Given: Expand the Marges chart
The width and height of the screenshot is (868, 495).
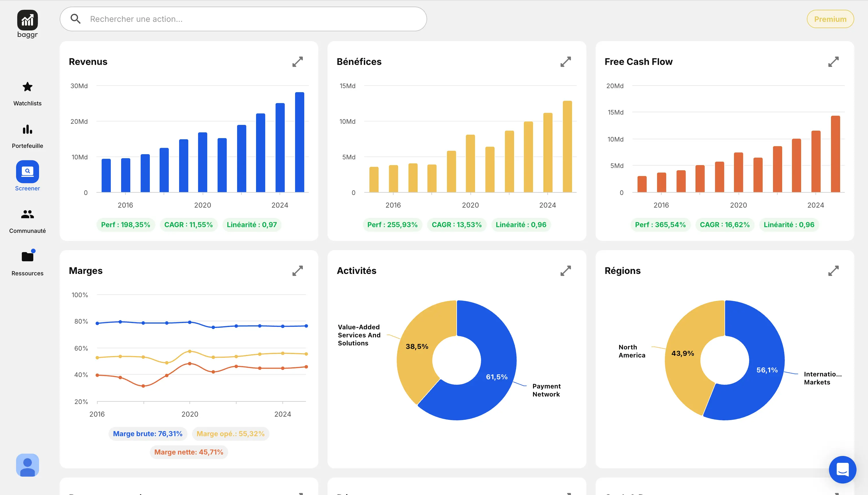Looking at the screenshot, I should 297,271.
